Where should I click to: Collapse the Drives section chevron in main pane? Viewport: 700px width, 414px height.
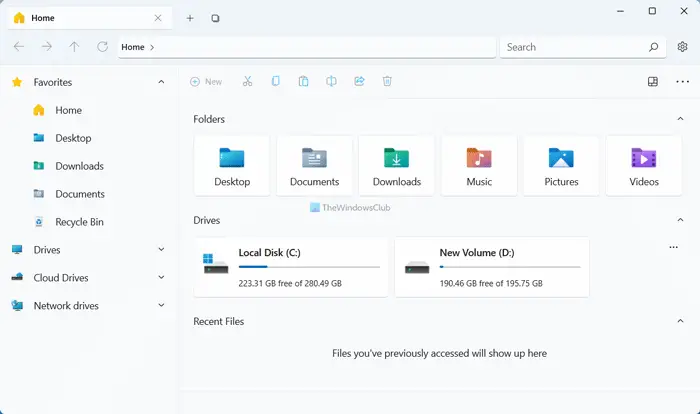pos(680,220)
